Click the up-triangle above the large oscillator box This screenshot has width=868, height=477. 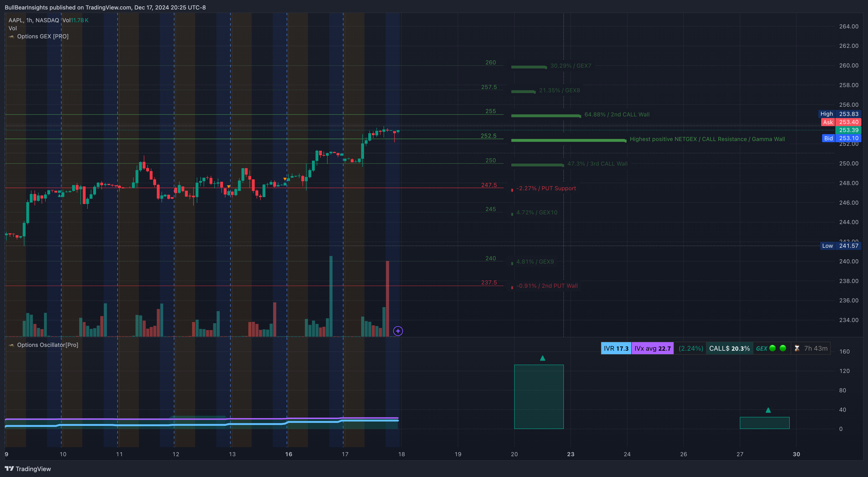click(x=543, y=358)
